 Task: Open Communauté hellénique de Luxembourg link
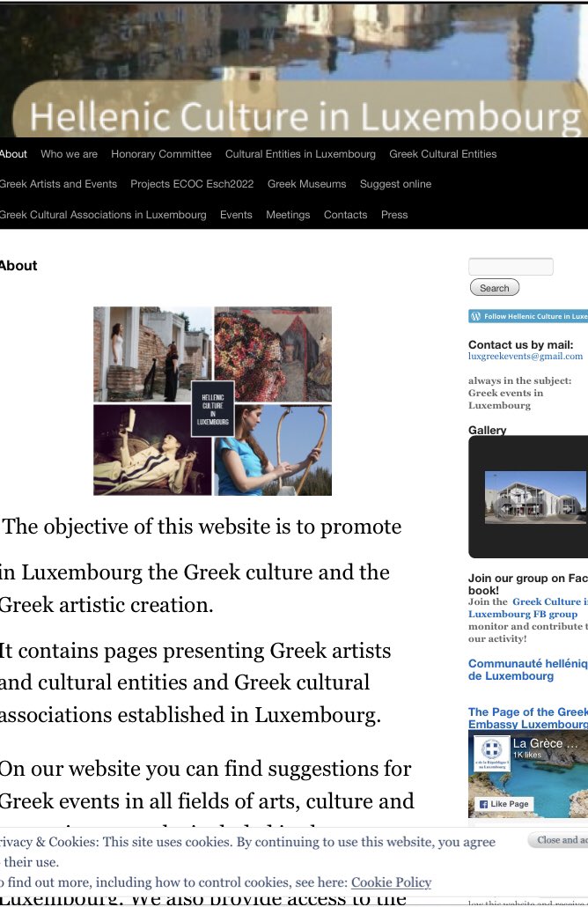[x=528, y=669]
